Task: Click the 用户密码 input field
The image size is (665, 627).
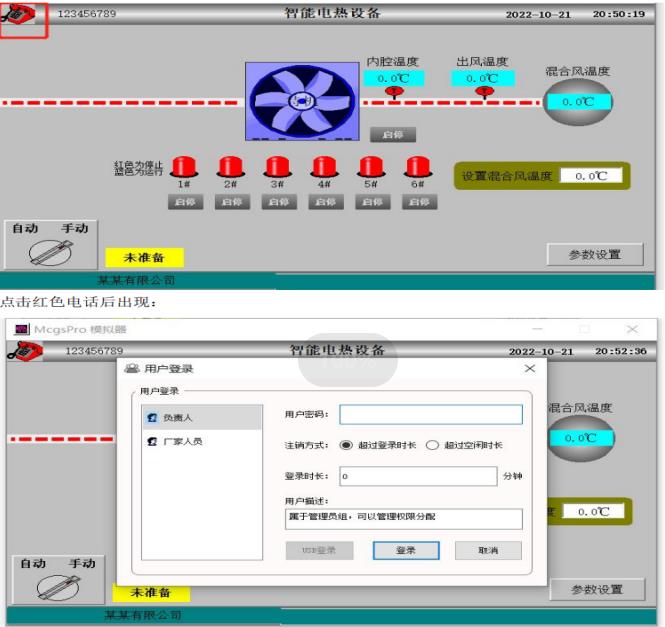Action: pyautogui.click(x=431, y=414)
